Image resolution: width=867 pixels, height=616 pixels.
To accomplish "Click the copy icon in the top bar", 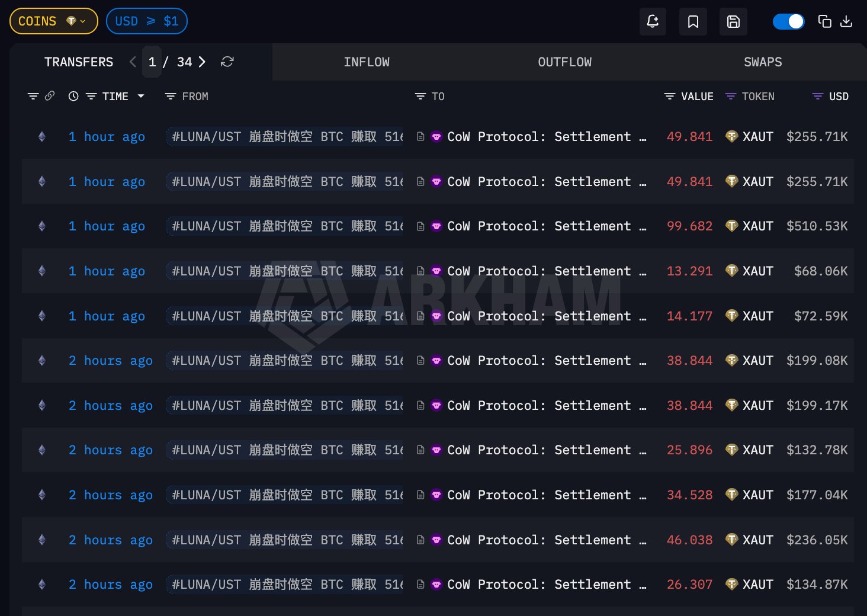I will click(824, 22).
